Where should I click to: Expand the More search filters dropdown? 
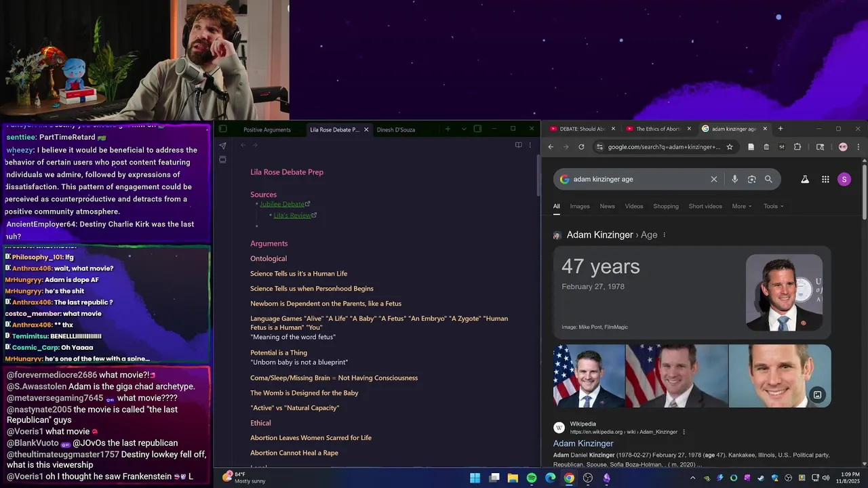pyautogui.click(x=742, y=206)
